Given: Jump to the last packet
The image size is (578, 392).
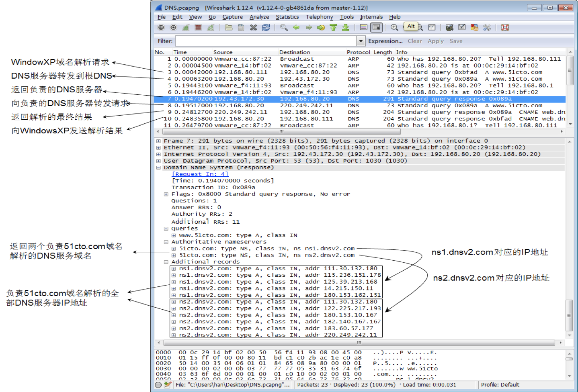Looking at the screenshot, I should coord(346,28).
